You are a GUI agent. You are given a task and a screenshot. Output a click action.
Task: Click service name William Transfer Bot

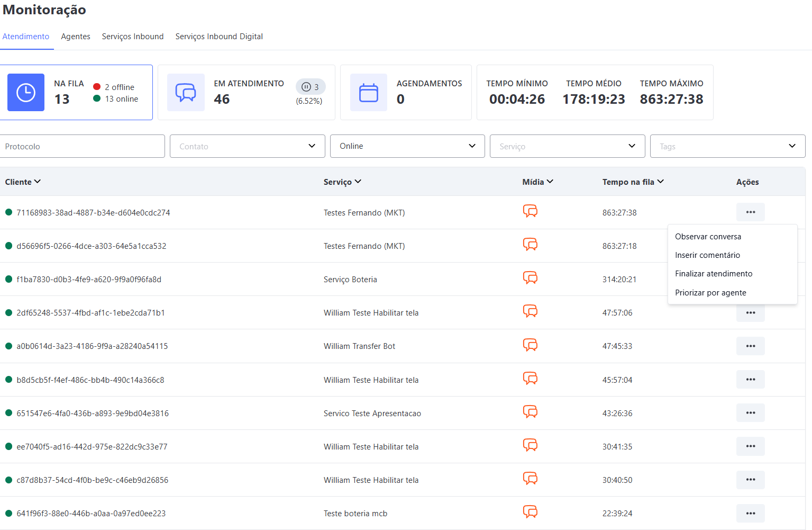click(360, 346)
